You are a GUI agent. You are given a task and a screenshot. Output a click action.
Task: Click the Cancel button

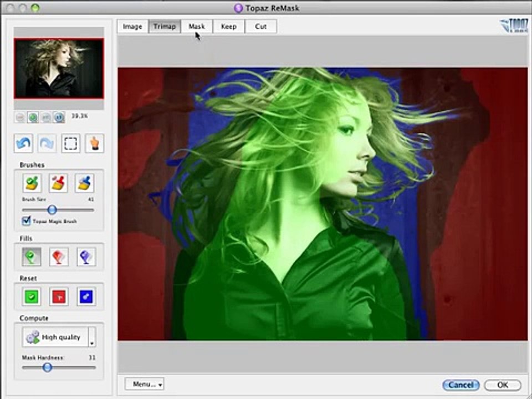[461, 385]
